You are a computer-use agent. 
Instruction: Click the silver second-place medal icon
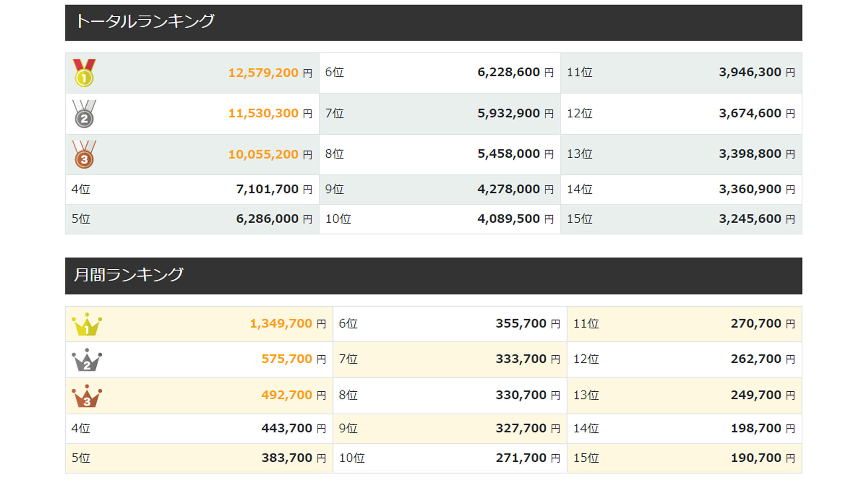tap(84, 114)
